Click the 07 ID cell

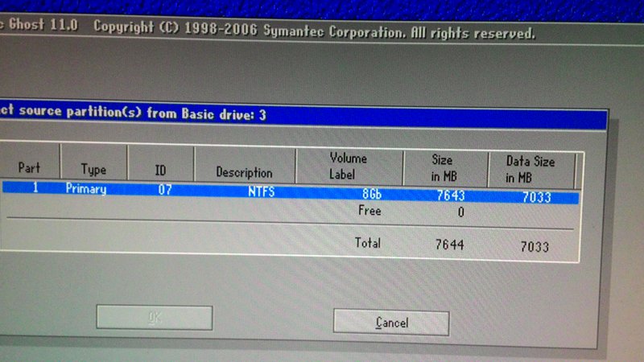pyautogui.click(x=163, y=191)
